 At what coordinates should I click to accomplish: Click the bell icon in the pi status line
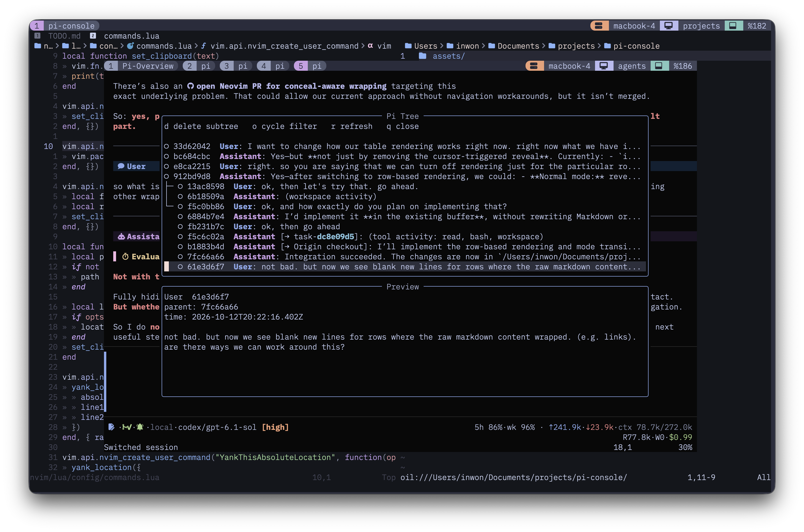coord(140,427)
